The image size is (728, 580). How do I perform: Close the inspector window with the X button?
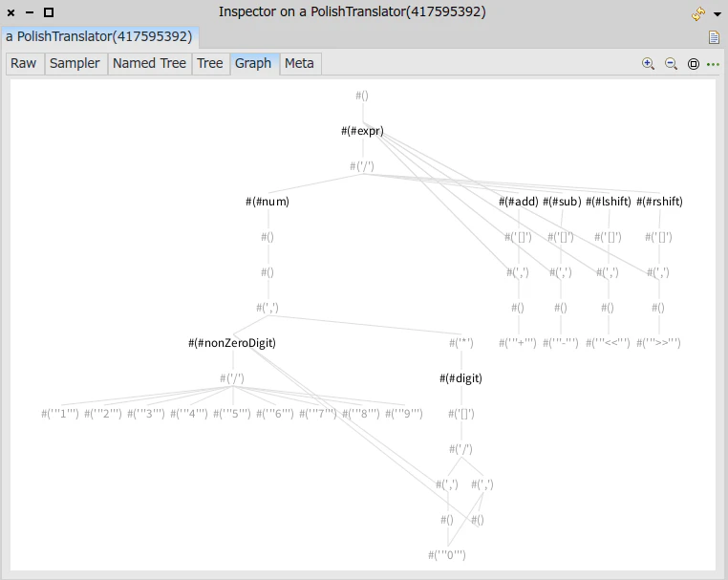(x=11, y=12)
